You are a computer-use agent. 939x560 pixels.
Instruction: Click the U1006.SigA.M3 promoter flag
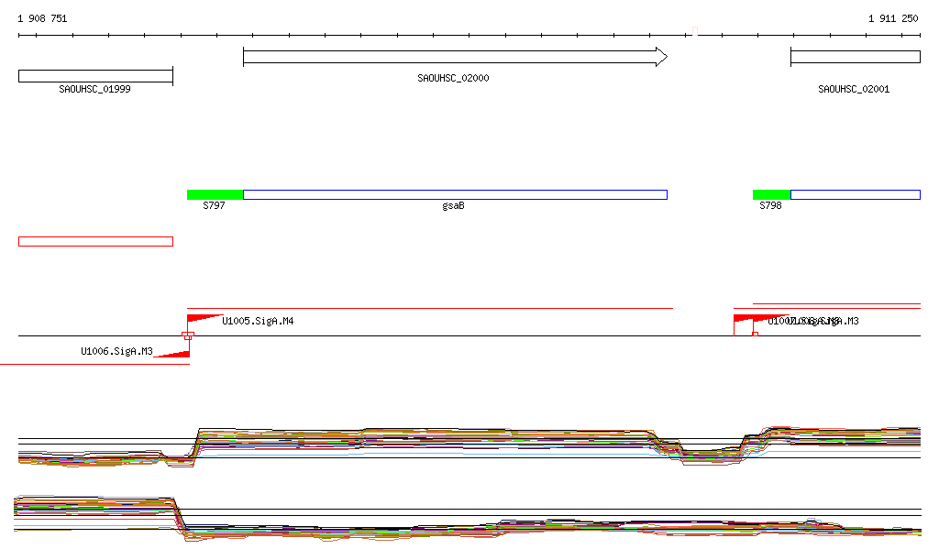coord(172,354)
